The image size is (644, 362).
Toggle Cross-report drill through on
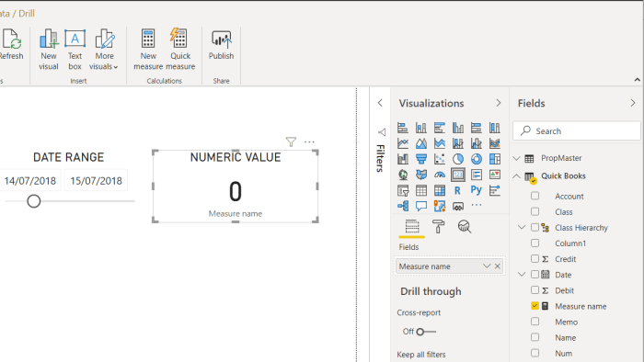click(425, 332)
